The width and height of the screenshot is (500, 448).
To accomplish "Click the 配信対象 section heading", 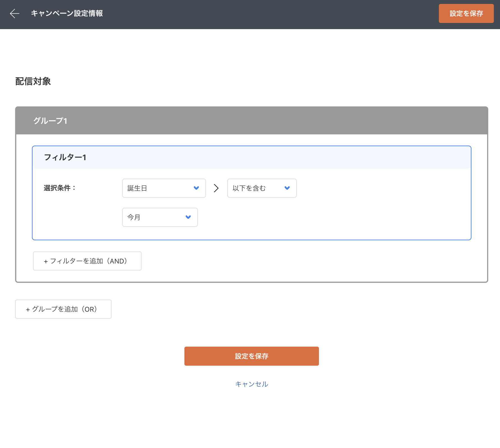I will click(x=33, y=81).
